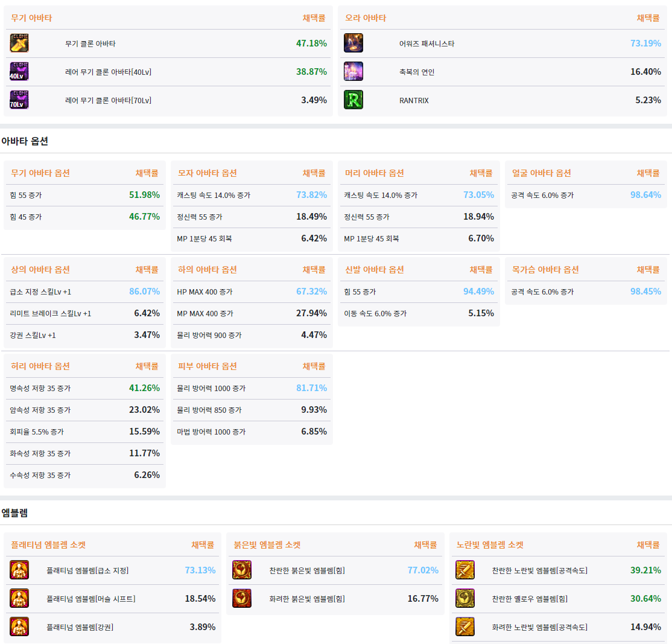Open the 플래티넘 엠블렘 소켓 section title

pyautogui.click(x=48, y=545)
